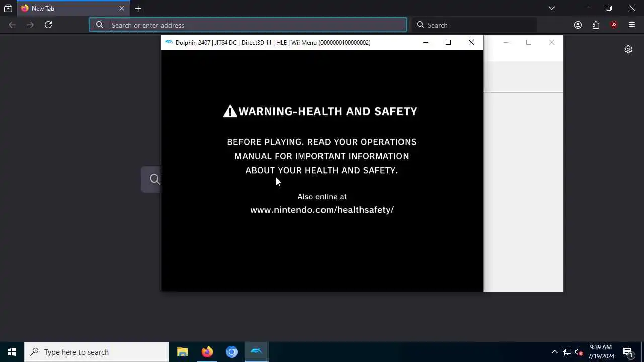Close the New Tab tab
The height and width of the screenshot is (362, 644).
(122, 8)
